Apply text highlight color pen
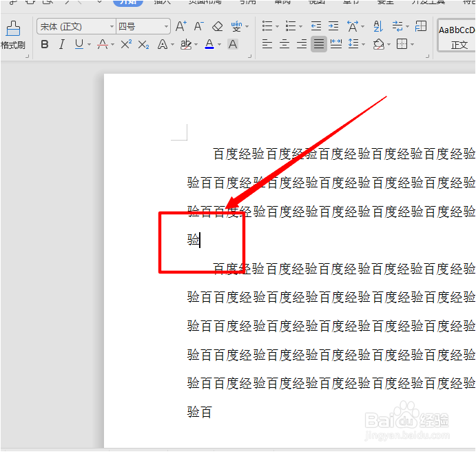 coord(186,44)
